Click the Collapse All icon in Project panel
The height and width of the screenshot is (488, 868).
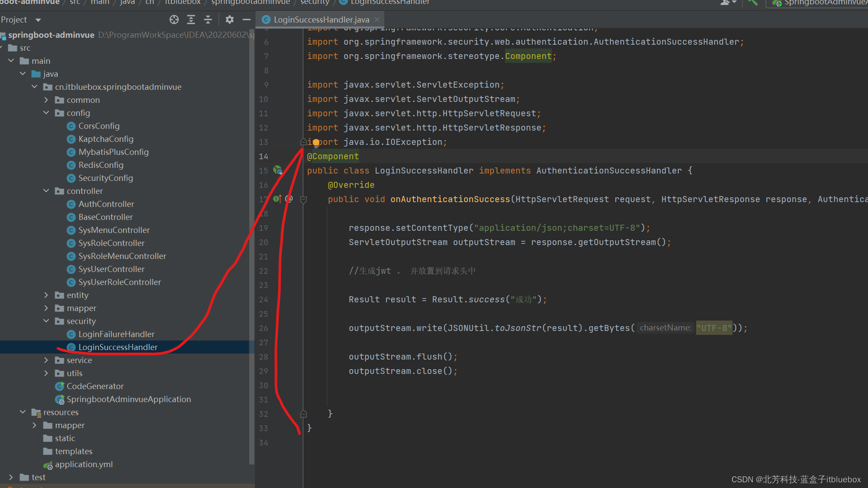point(208,20)
